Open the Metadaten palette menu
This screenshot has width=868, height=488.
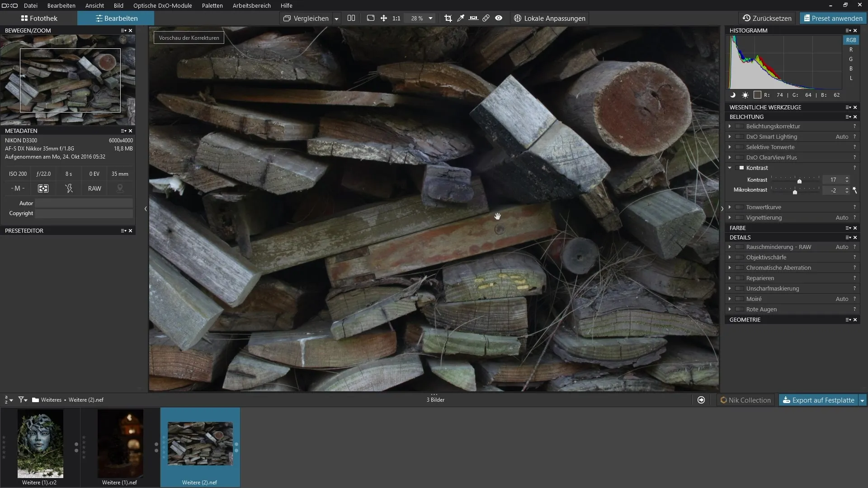123,131
